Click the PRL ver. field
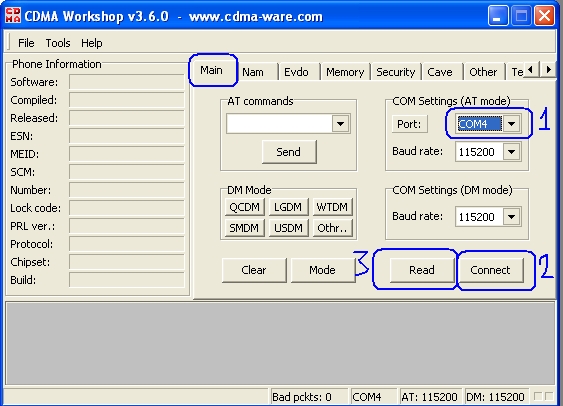The width and height of the screenshot is (563, 406). pyautogui.click(x=127, y=226)
